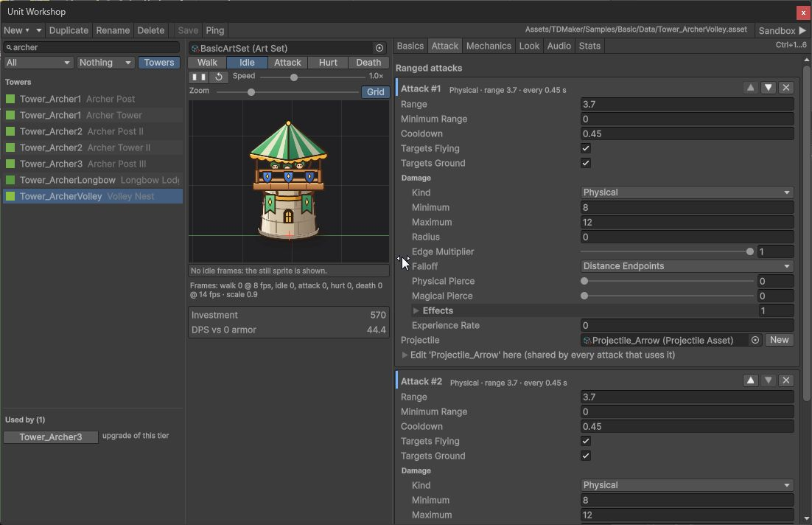Click the pause playback icon in preview

pos(200,77)
